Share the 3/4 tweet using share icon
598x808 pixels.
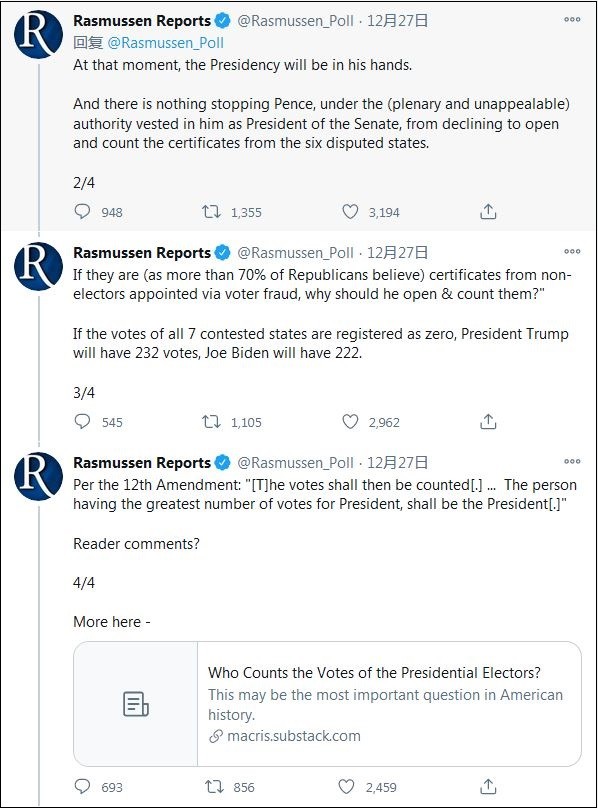pos(488,422)
